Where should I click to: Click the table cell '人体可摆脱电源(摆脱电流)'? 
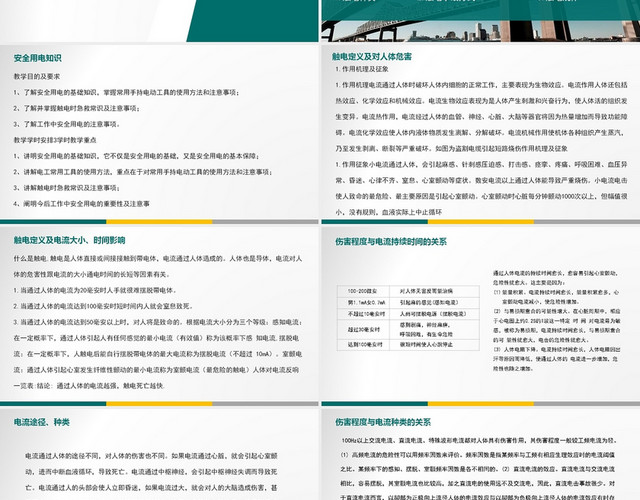(x=434, y=314)
